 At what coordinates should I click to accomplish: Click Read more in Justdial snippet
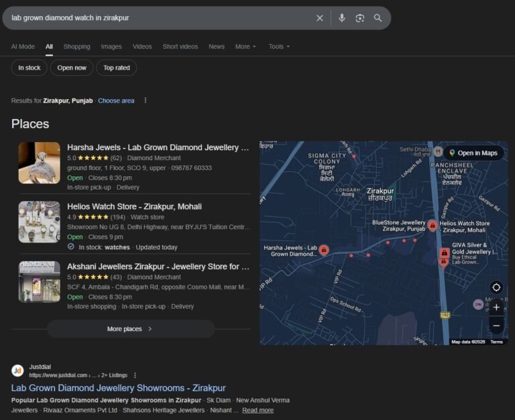(257, 410)
